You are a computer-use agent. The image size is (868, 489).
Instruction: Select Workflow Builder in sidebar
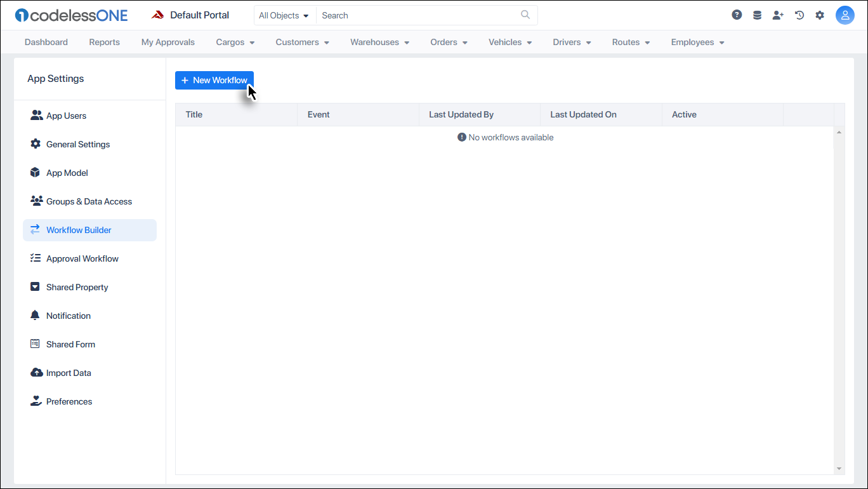click(89, 230)
